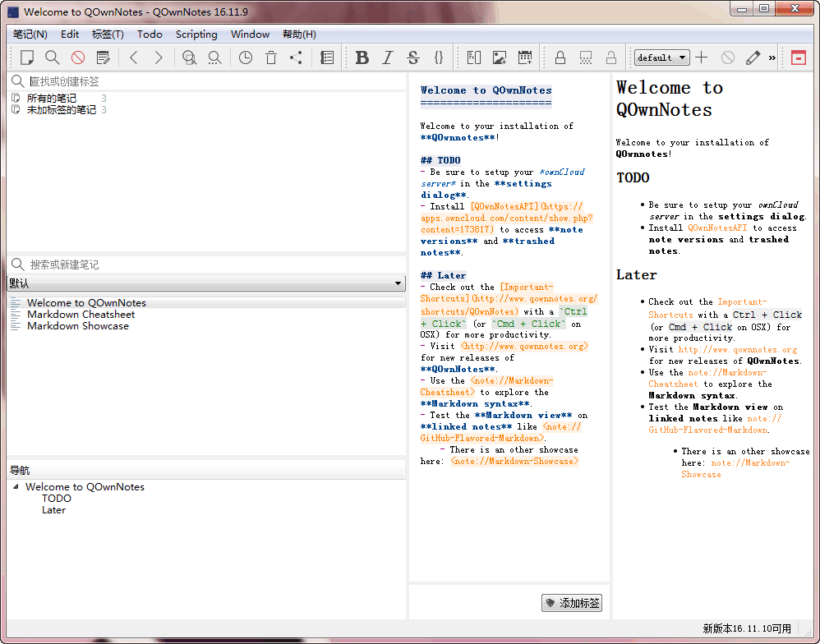Insert image using the picture icon
Image resolution: width=820 pixels, height=644 pixels.
pos(500,57)
